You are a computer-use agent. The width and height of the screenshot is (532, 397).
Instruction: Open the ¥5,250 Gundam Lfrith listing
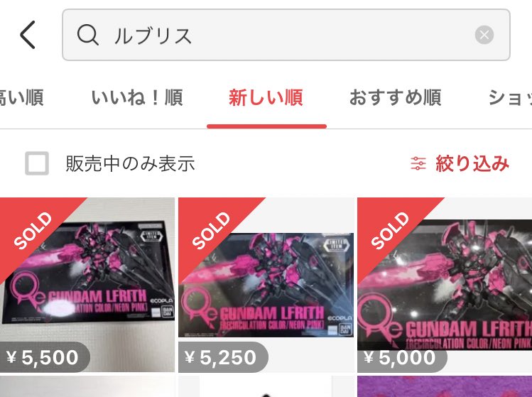tap(266, 285)
